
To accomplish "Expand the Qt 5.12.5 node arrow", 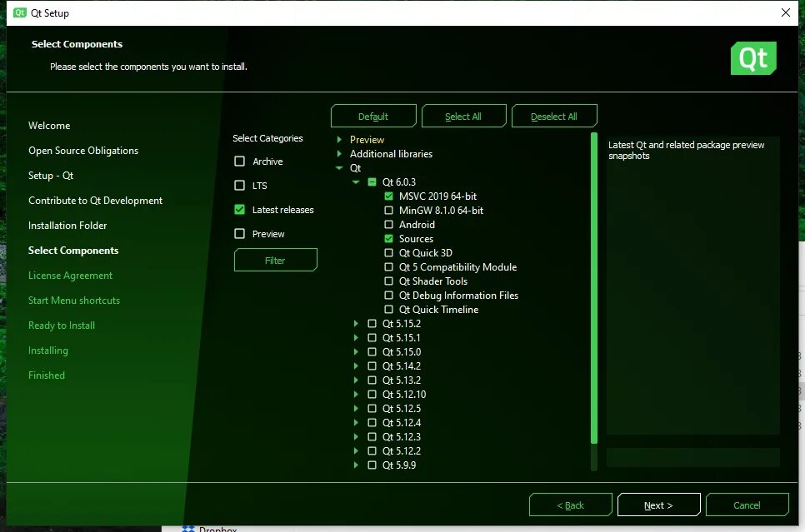I will 356,408.
